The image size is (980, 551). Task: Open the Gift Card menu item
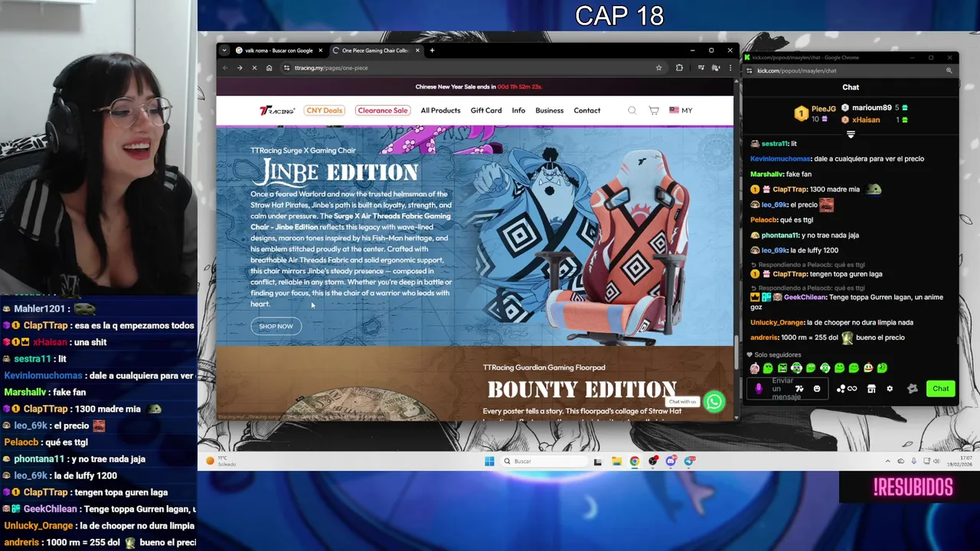tap(486, 110)
